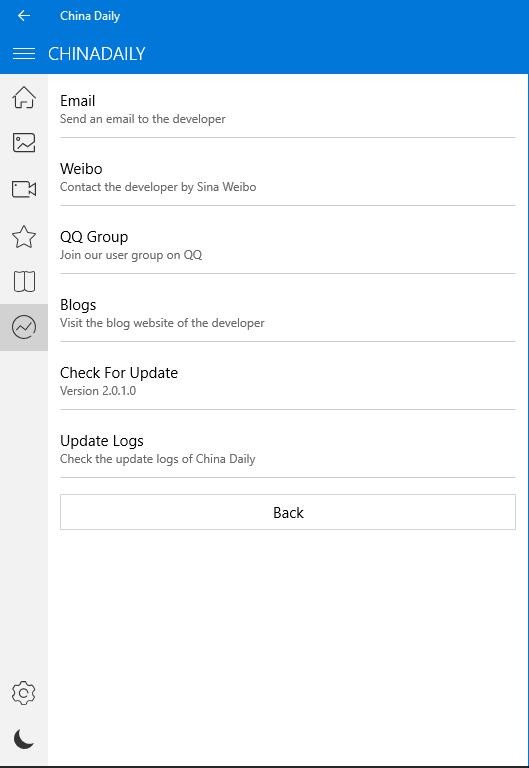Click Check For Update

point(288,382)
